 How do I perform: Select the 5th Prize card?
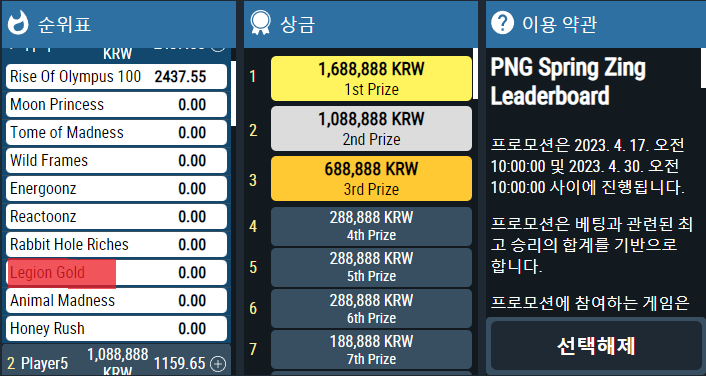pos(371,267)
